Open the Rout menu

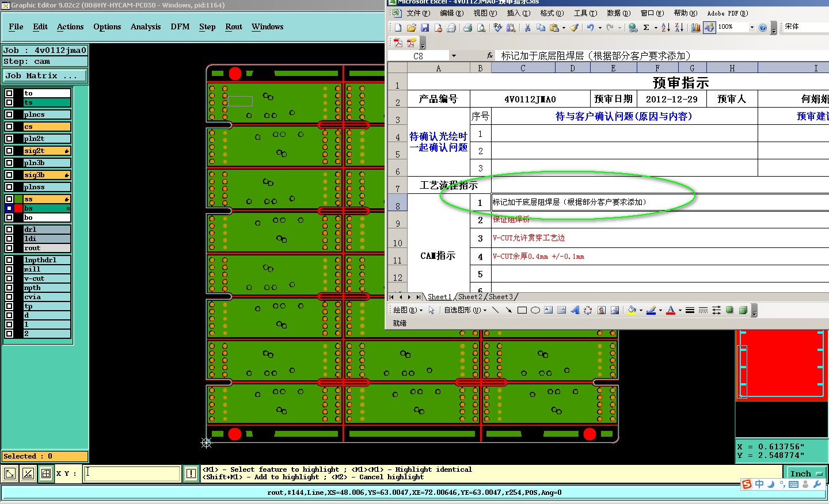point(234,26)
